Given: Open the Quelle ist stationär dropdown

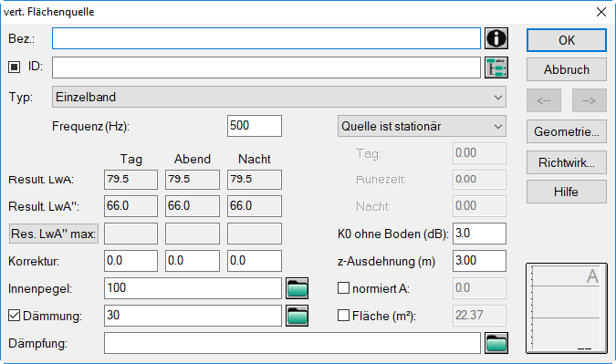Looking at the screenshot, I should pos(422,126).
